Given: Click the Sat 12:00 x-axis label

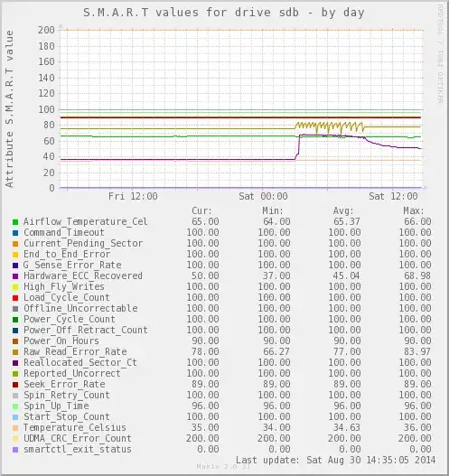Looking at the screenshot, I should [393, 196].
